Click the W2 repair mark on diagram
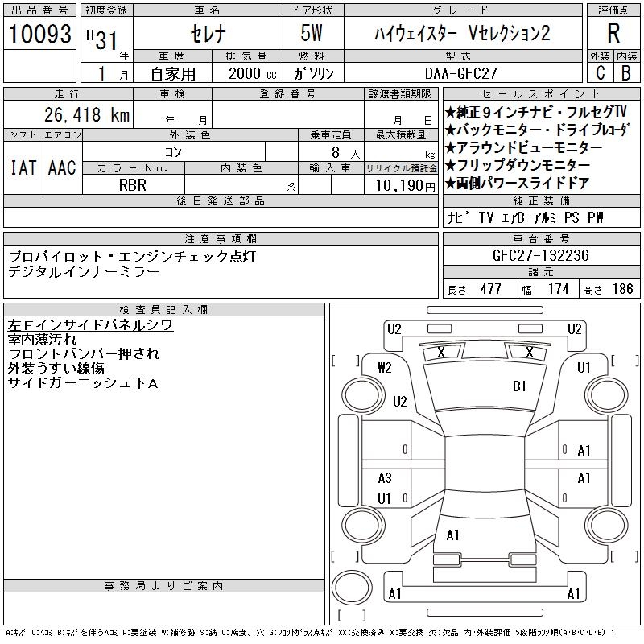Image resolution: width=644 pixels, height=644 pixels. [385, 368]
